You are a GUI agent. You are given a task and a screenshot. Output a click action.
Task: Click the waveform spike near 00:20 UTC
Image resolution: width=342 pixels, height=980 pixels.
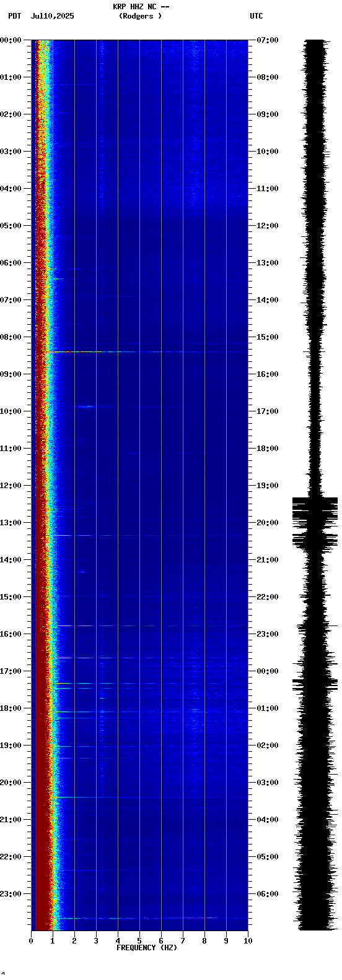point(315,684)
